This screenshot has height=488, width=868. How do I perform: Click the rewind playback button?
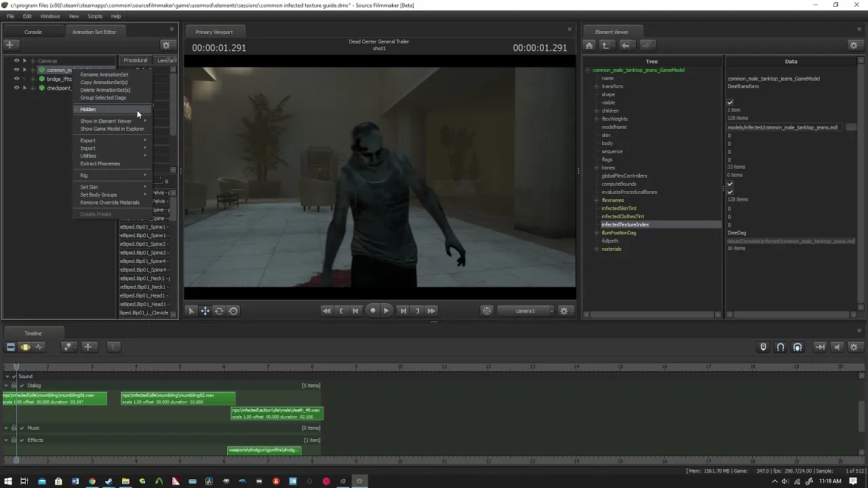pos(326,310)
